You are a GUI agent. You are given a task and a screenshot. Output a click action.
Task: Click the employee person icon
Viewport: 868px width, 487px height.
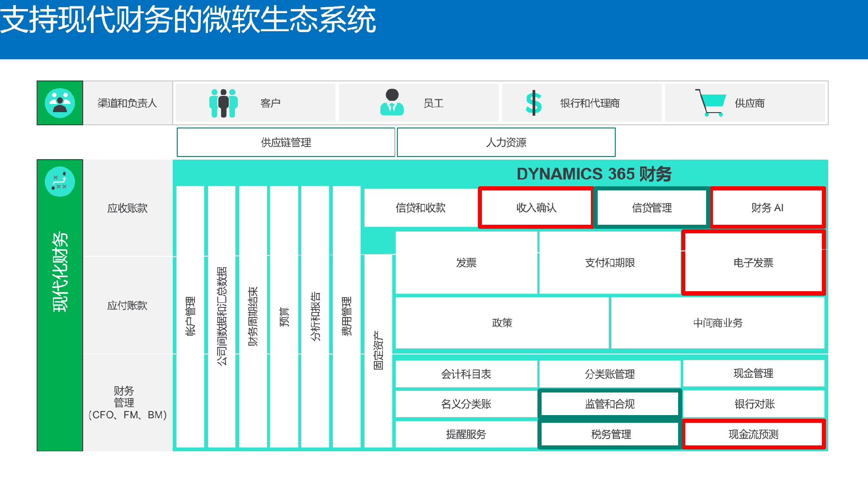point(392,102)
